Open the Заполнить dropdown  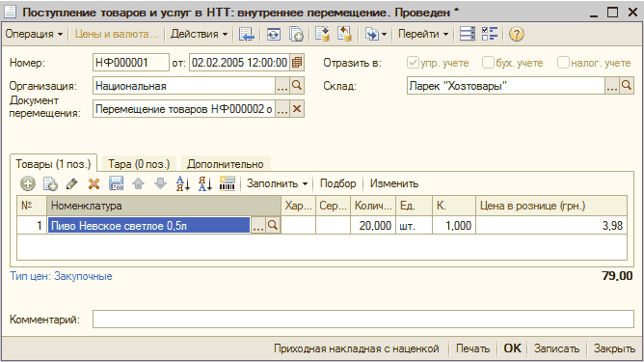pyautogui.click(x=277, y=183)
